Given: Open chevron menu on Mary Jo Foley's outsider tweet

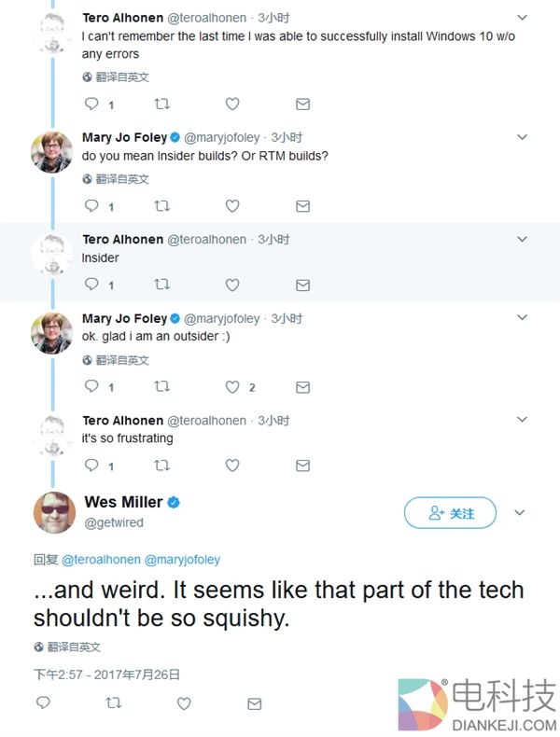Looking at the screenshot, I should 523,319.
